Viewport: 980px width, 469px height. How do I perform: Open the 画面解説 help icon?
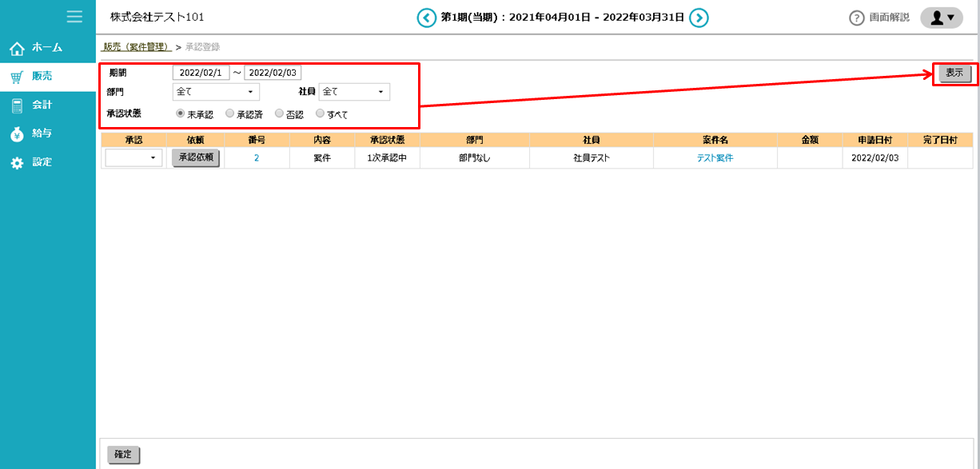pyautogui.click(x=857, y=18)
